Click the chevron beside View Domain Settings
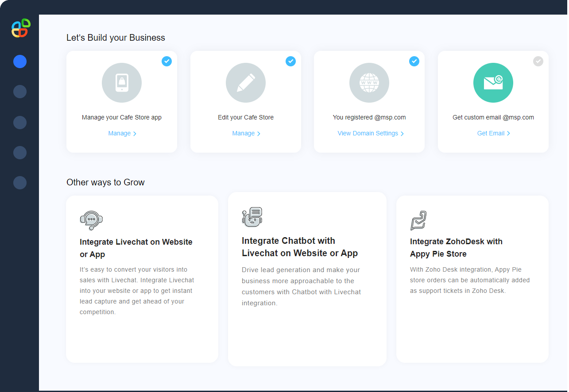Viewport: 569px width, 392px height. tap(403, 133)
